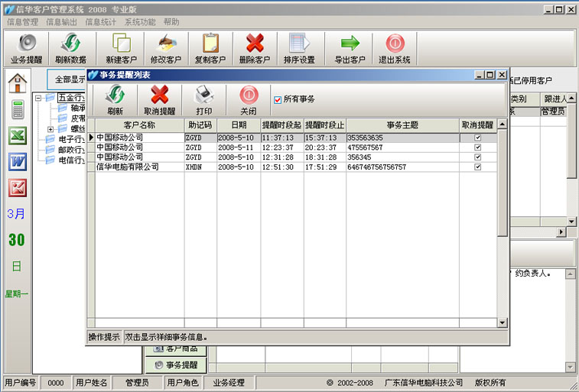
Task: Click the Excel export icon in the sidebar
Action: (x=18, y=136)
